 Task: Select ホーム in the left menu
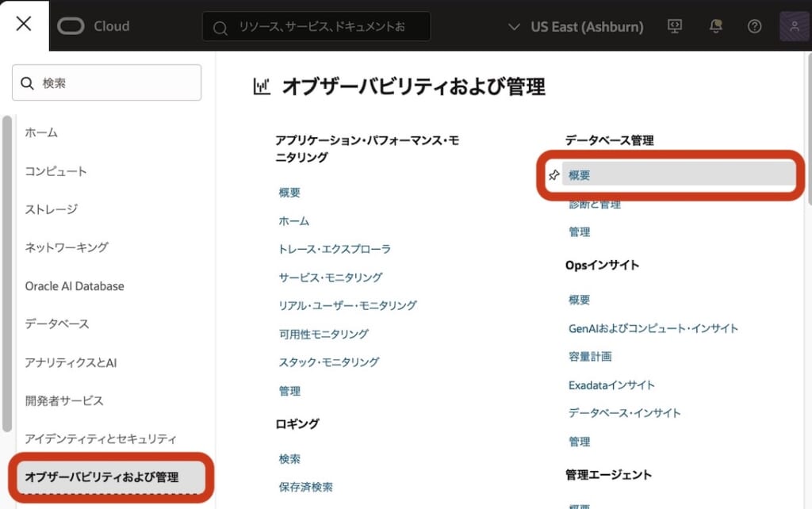41,132
